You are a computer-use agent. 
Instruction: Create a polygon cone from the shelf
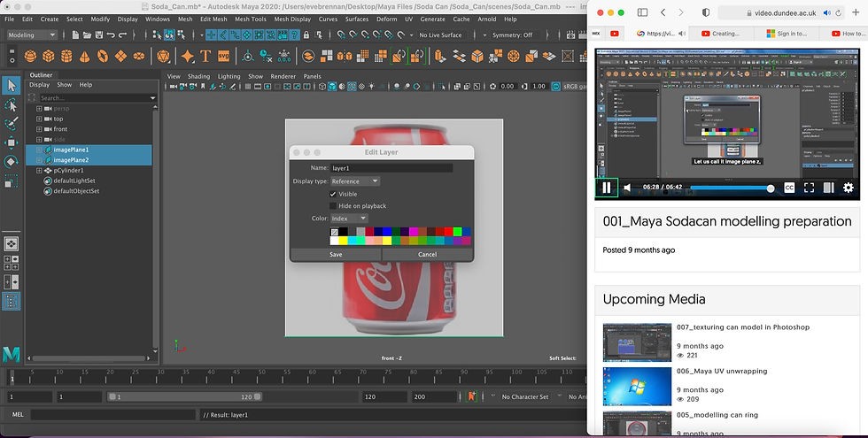pos(85,57)
